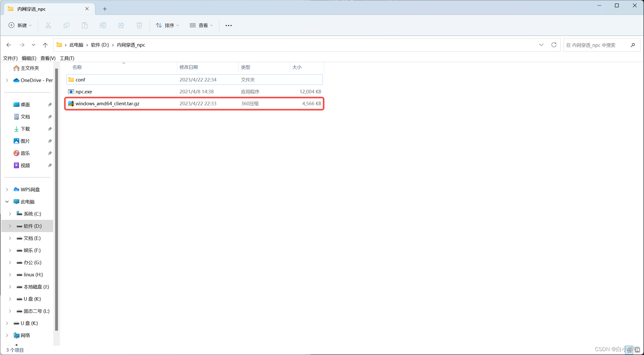The image size is (644, 355).
Task: Click the 12,004 KB size cell
Action: (x=310, y=91)
